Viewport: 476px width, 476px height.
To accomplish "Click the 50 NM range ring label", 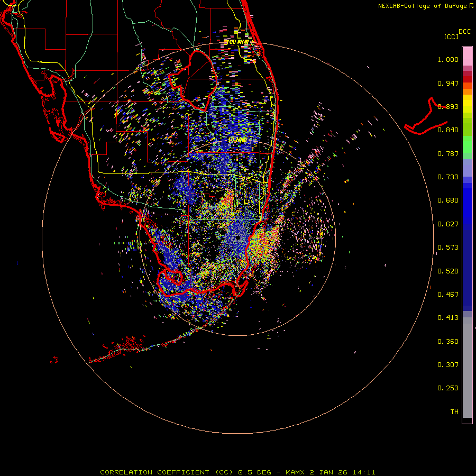I will (237, 140).
